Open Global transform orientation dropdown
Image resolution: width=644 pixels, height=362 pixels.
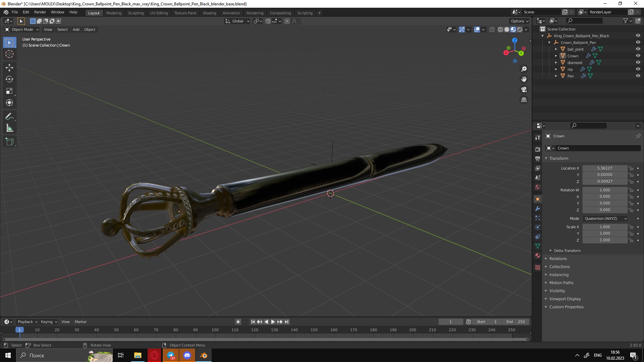pos(237,21)
